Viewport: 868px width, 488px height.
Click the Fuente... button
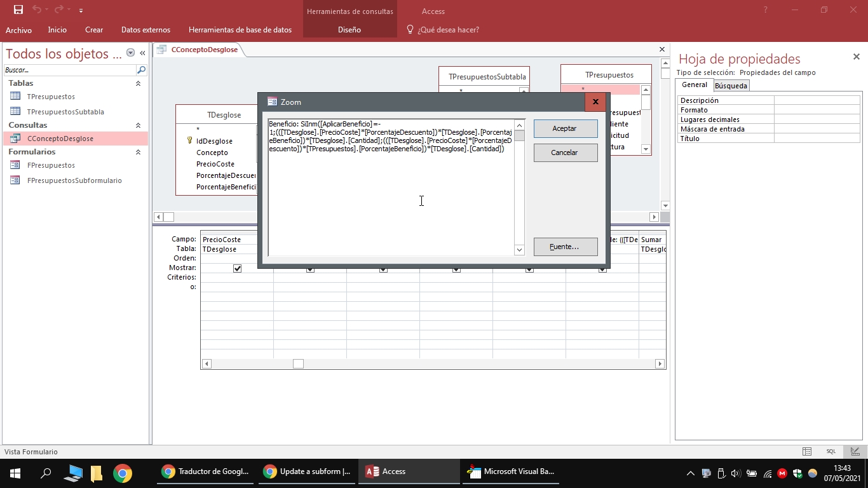coord(565,247)
